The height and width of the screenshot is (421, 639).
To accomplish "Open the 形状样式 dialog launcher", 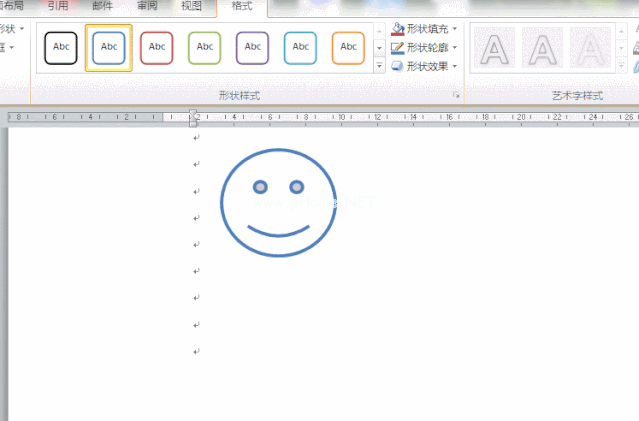I will pyautogui.click(x=456, y=96).
